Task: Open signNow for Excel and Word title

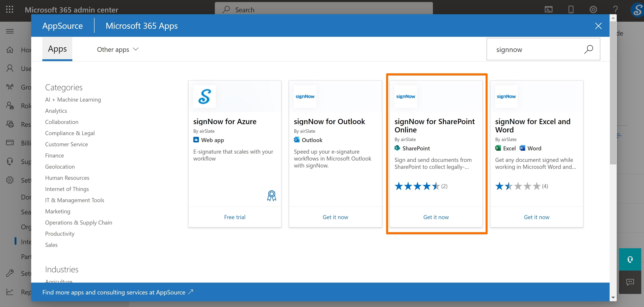Action: (x=533, y=125)
